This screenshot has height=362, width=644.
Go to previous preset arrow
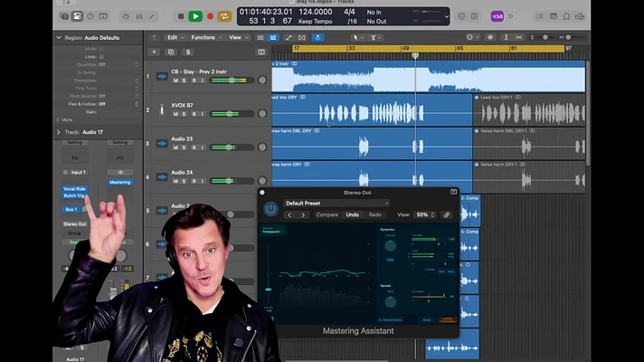(289, 214)
